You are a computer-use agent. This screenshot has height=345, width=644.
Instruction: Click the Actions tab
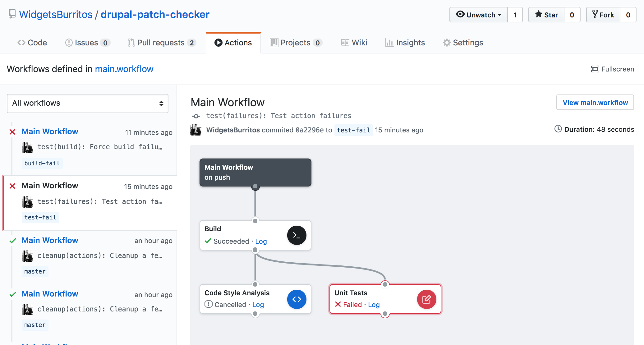[x=233, y=42]
